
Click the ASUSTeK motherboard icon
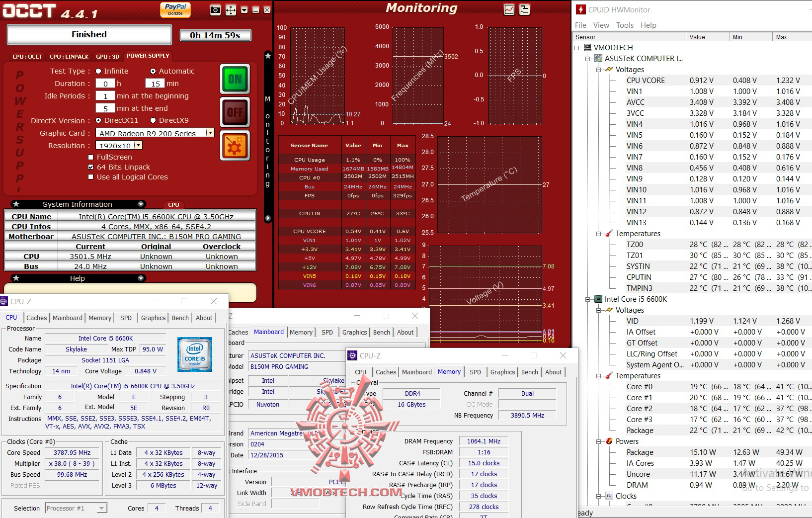(x=598, y=59)
